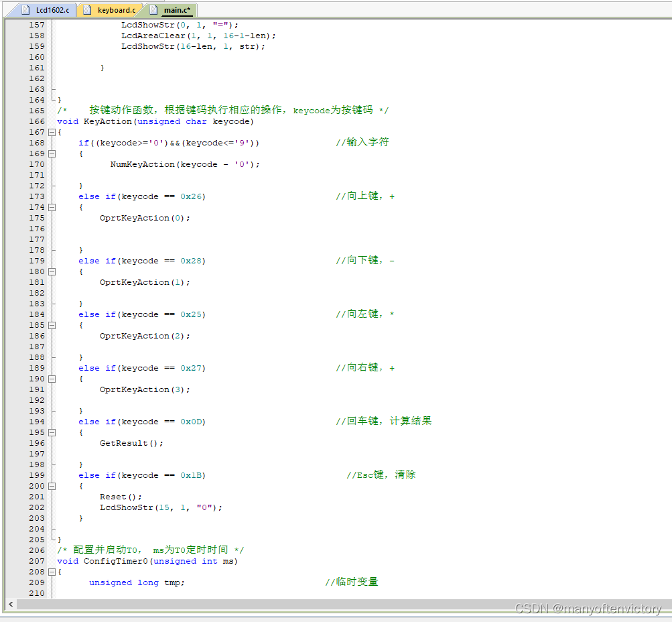The width and height of the screenshot is (672, 622).
Task: Click on 'OprtKeyAction(0);' statement
Action: [x=145, y=219]
